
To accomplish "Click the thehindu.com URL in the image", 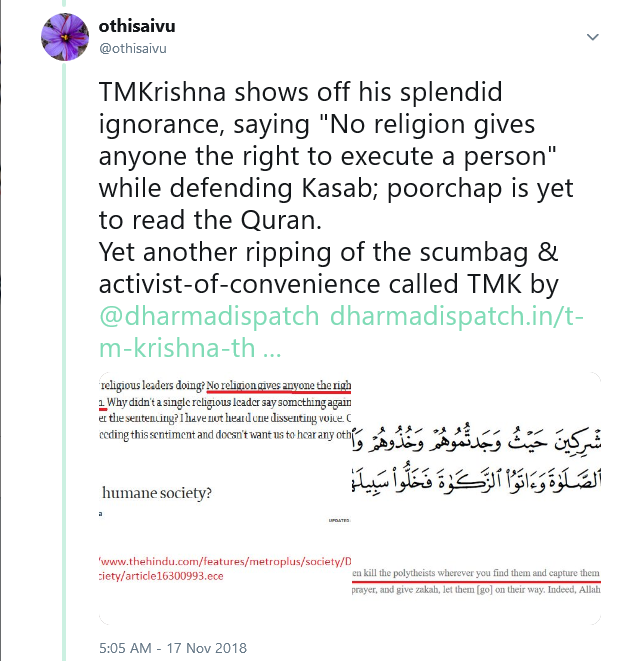I will pos(225,569).
